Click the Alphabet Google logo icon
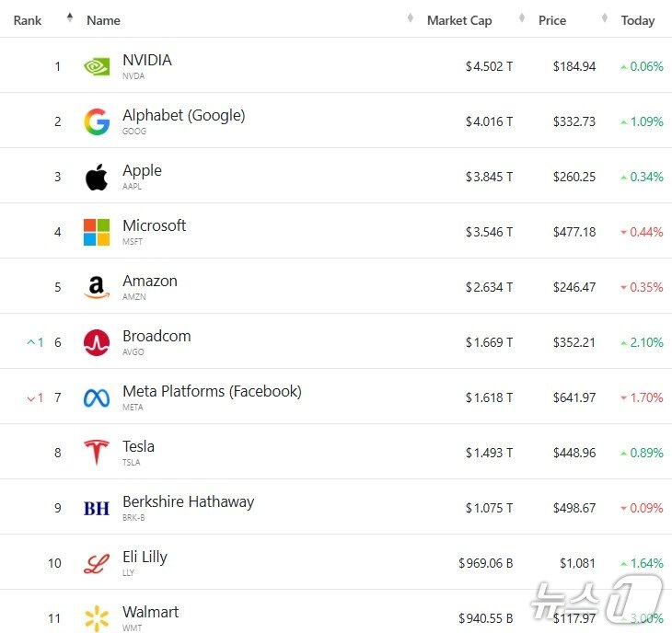 pyautogui.click(x=97, y=121)
